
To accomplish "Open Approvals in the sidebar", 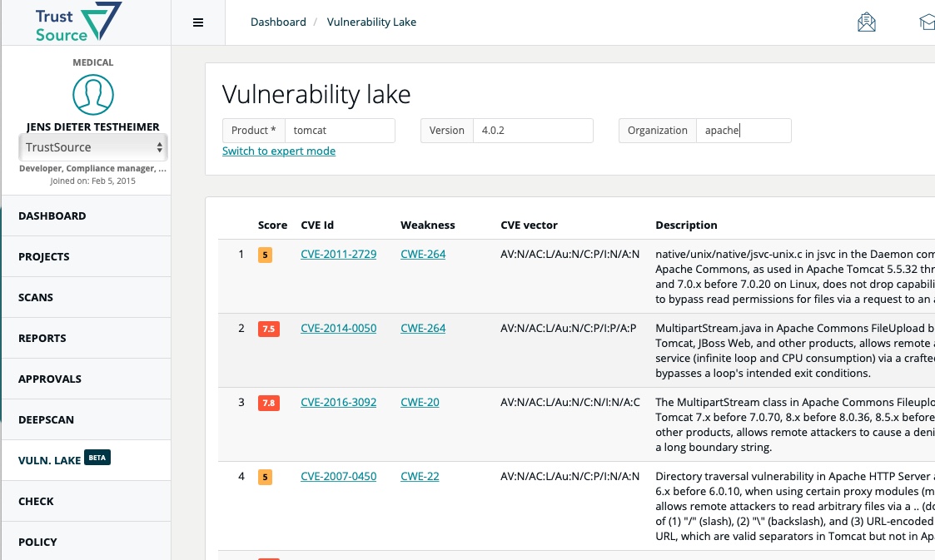I will [87, 379].
